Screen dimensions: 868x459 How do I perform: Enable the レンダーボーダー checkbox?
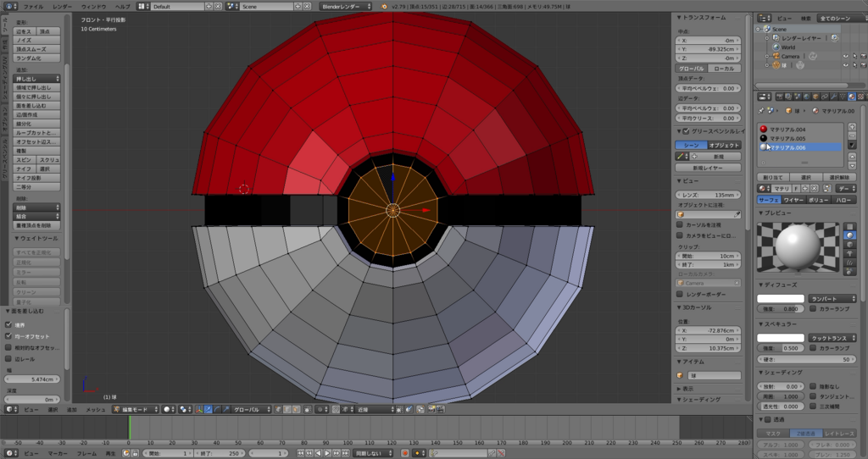(681, 294)
